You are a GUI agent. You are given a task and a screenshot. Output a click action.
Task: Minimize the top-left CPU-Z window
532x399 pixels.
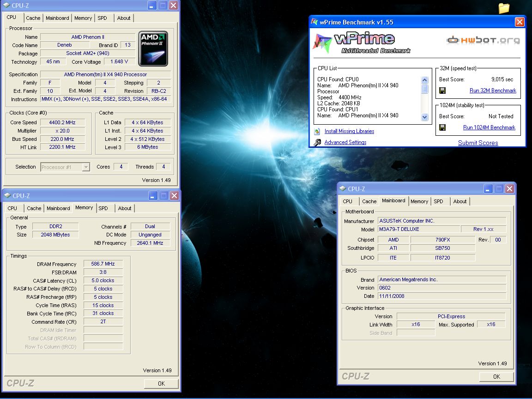151,5
